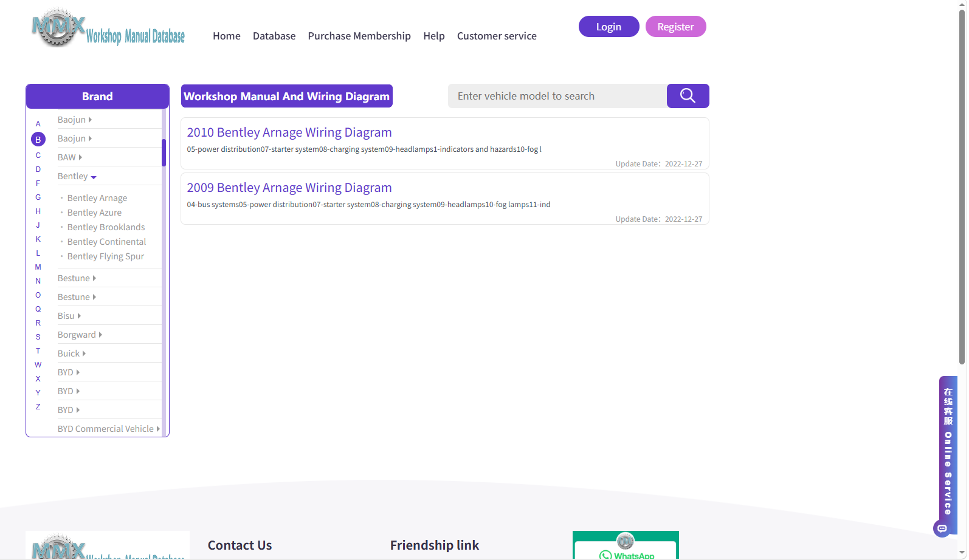Click the brand list scrollbar thumb
This screenshot has width=969, height=560.
coord(164,152)
